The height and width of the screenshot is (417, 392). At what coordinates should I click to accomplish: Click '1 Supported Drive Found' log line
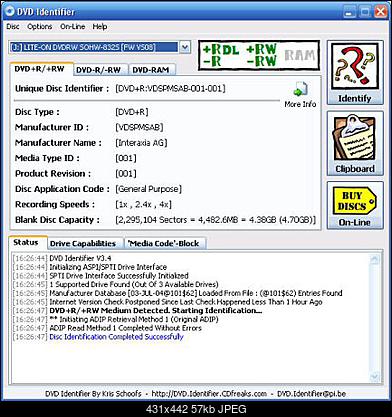point(134,284)
